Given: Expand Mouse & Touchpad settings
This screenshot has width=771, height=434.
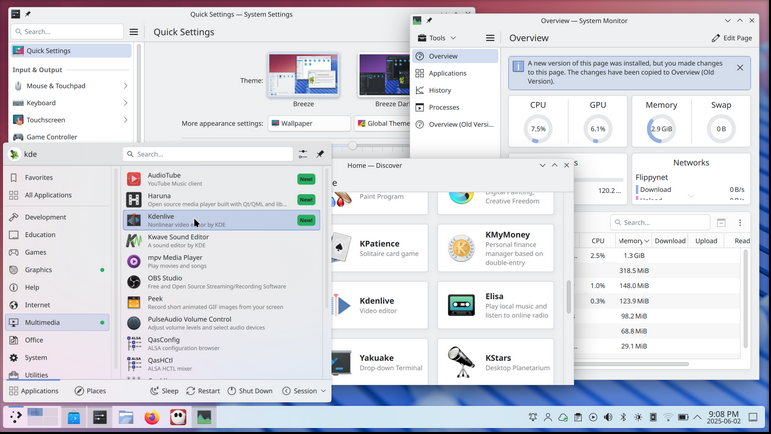Looking at the screenshot, I should click(70, 86).
